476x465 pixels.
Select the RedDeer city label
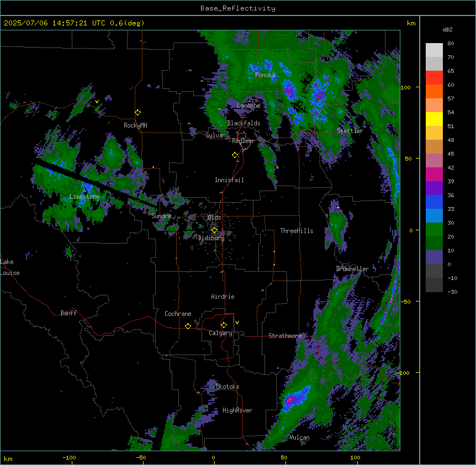tap(243, 141)
